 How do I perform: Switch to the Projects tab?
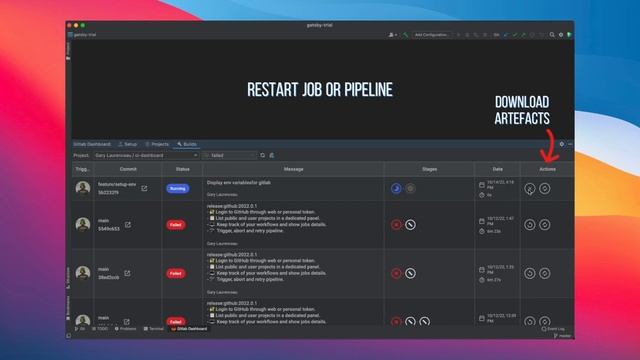coord(157,144)
